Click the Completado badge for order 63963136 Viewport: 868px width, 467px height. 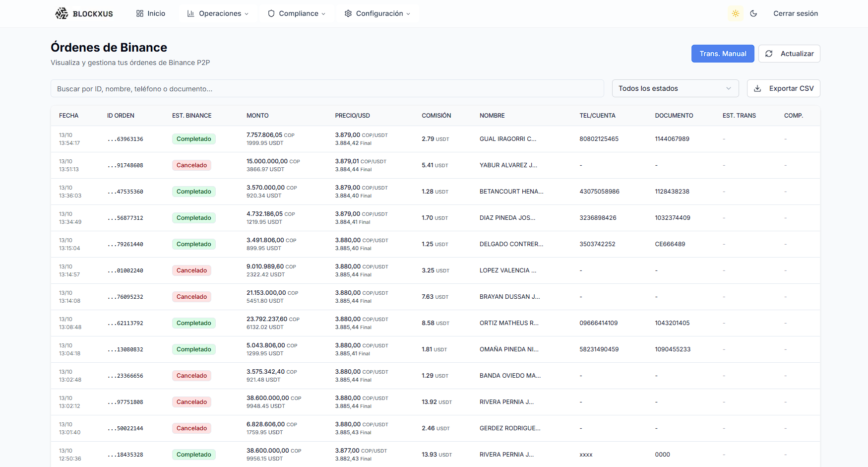click(x=194, y=139)
